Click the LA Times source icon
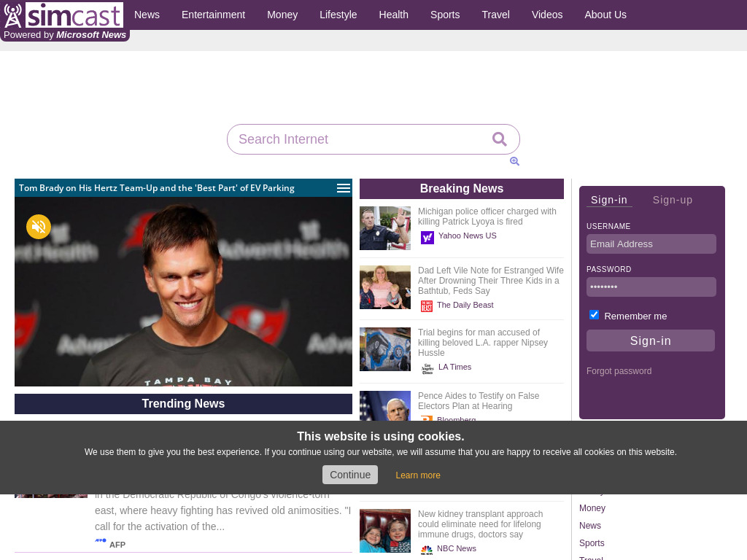This screenshot has width=747, height=560. (427, 368)
